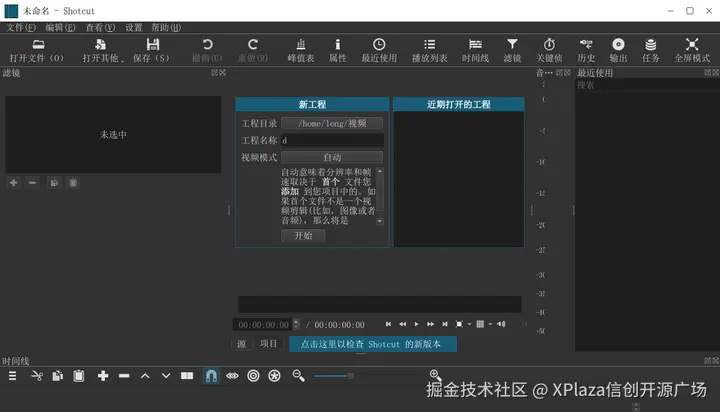Click the Start (开始) button
This screenshot has height=412, width=720.
pyautogui.click(x=303, y=236)
